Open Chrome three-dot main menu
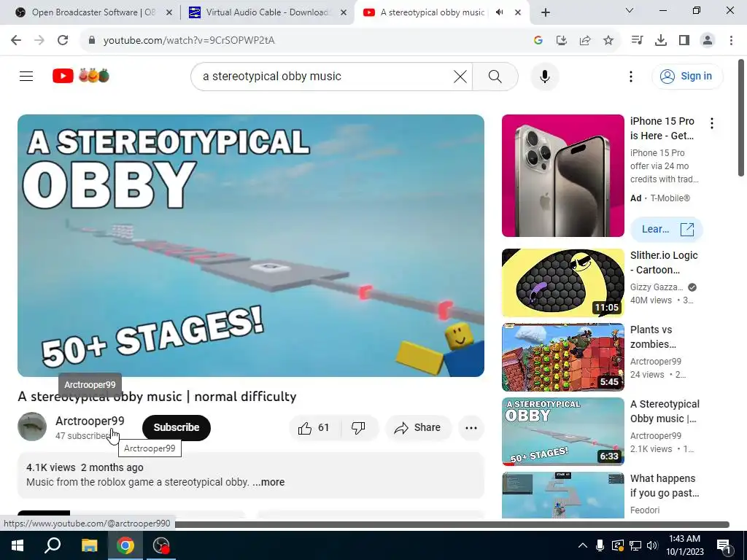The image size is (747, 560). tap(731, 41)
